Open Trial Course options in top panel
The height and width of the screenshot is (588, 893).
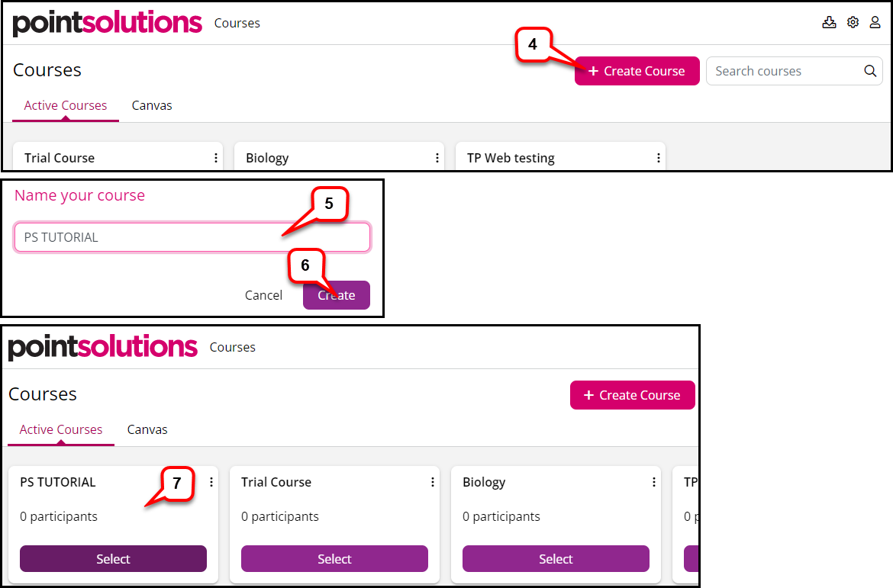click(x=216, y=158)
